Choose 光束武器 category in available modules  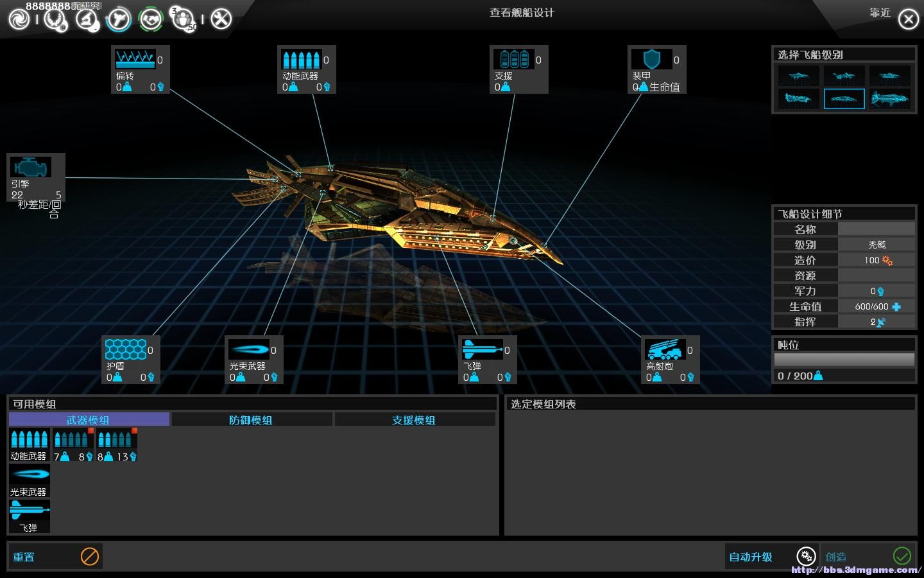29,480
